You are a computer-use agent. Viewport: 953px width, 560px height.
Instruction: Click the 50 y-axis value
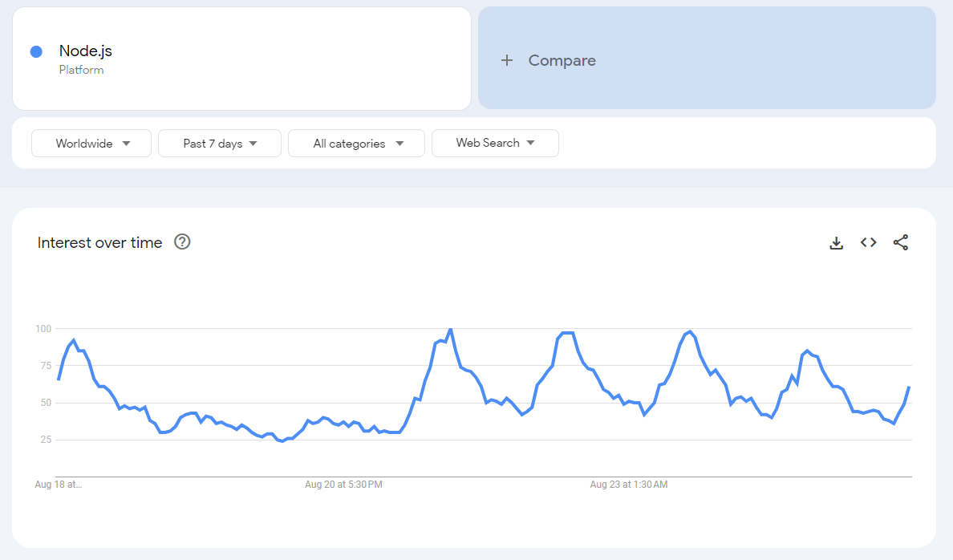point(47,403)
